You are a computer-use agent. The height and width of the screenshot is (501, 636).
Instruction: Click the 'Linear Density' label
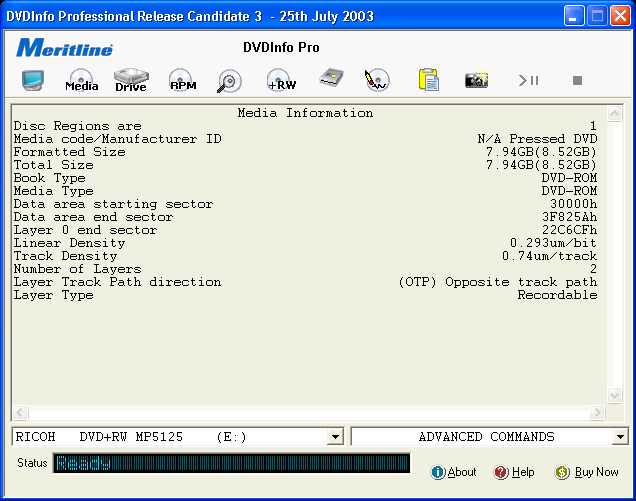click(x=69, y=243)
